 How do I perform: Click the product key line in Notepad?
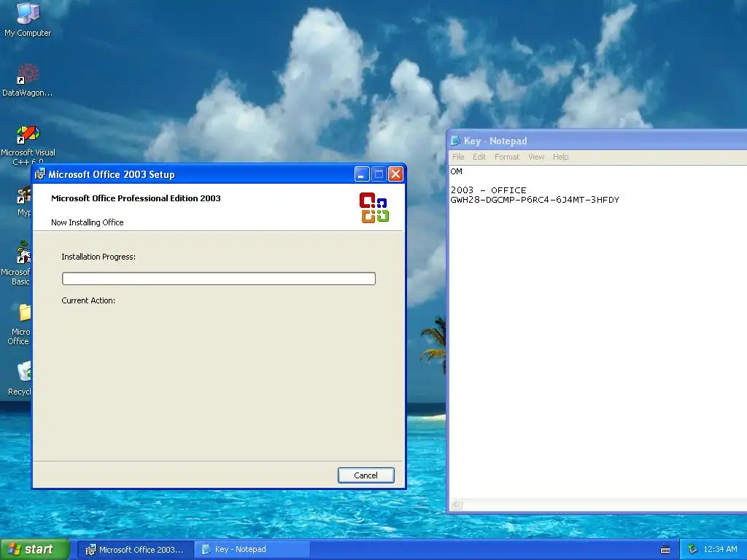(535, 200)
